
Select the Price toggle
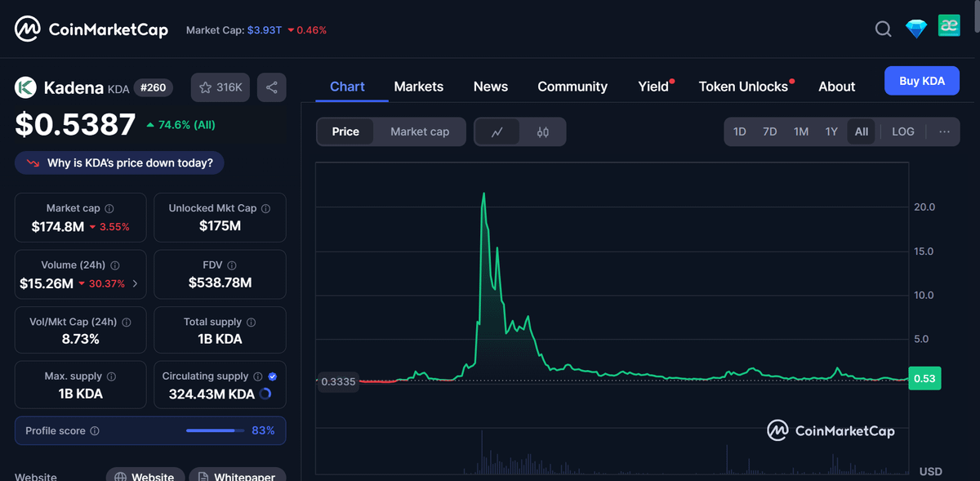tap(345, 131)
